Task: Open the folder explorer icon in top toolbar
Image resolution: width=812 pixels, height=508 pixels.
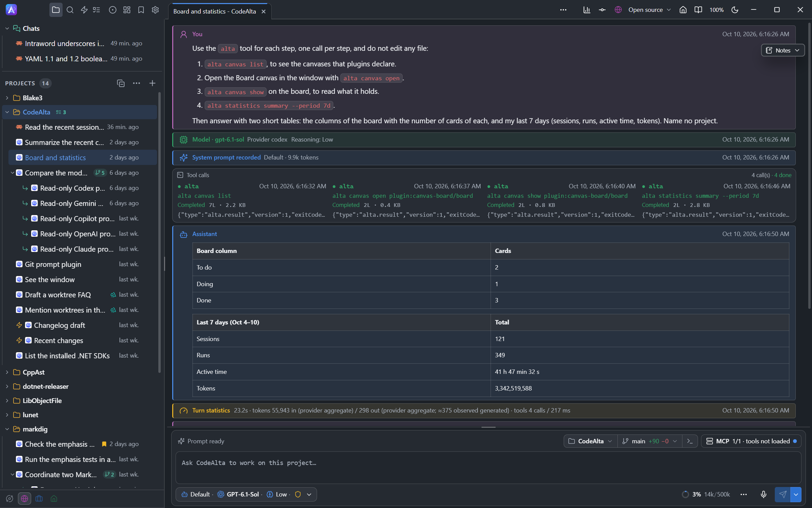Action: (56, 10)
